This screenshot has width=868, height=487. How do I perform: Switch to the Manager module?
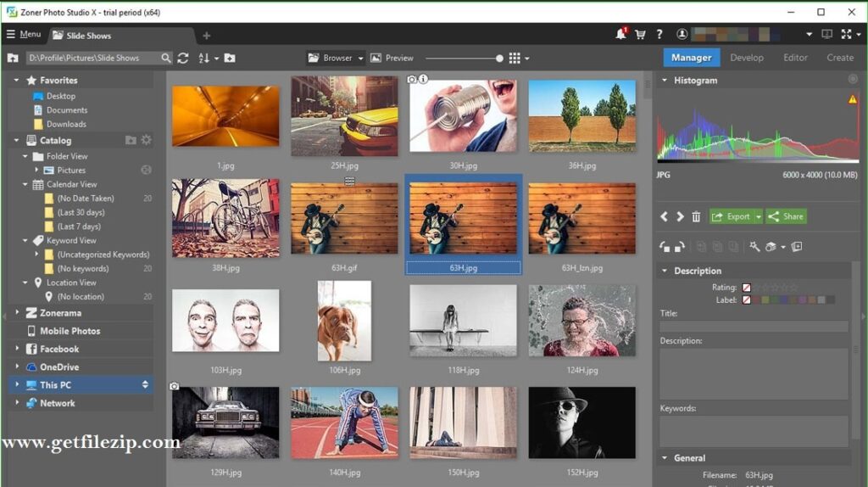click(x=692, y=58)
